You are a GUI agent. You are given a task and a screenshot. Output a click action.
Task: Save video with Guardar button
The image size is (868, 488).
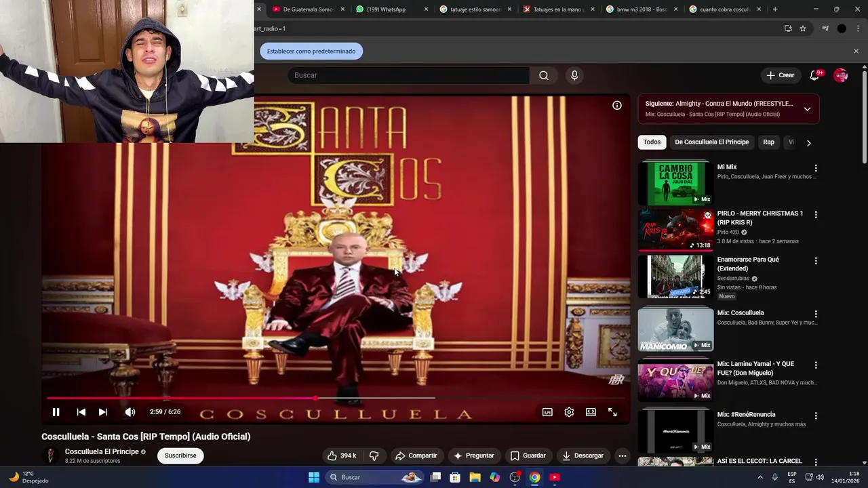(528, 455)
